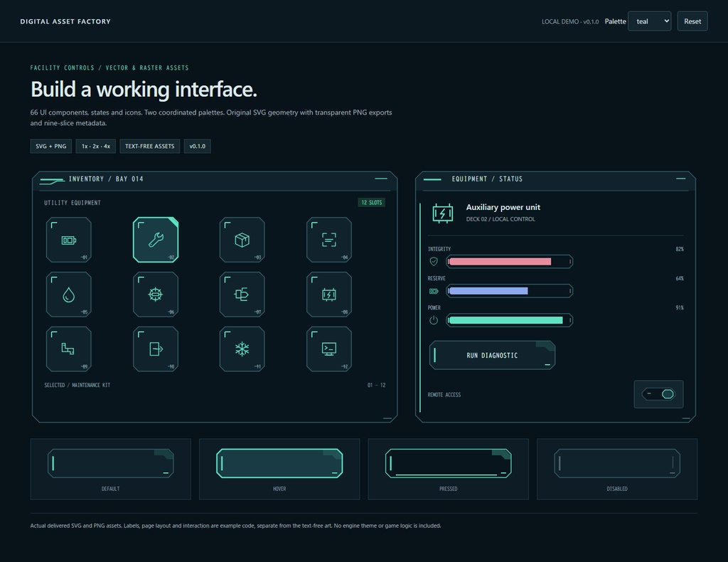
Task: Select the circular crosshair gadget icon in slot 06
Action: [156, 295]
